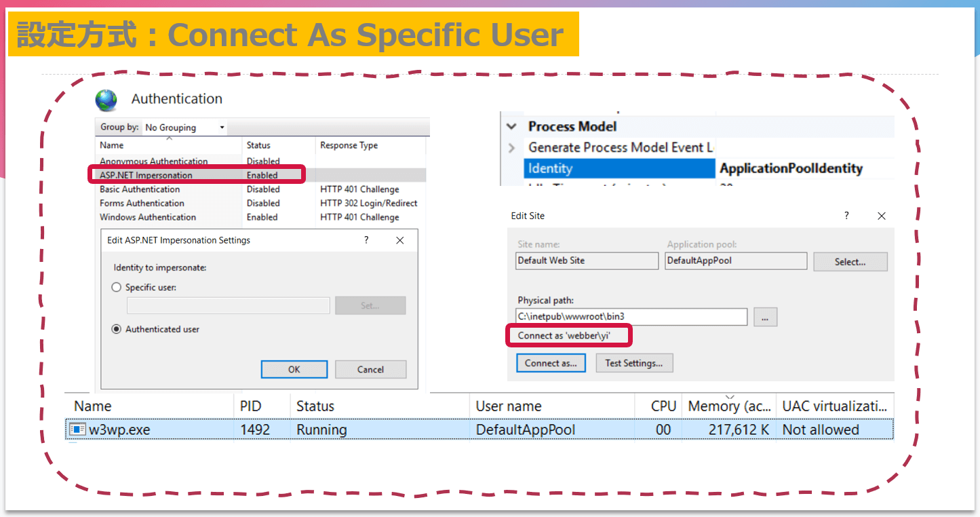Image resolution: width=980 pixels, height=517 pixels.
Task: Click the 'Test Settings...' button
Action: (x=634, y=362)
